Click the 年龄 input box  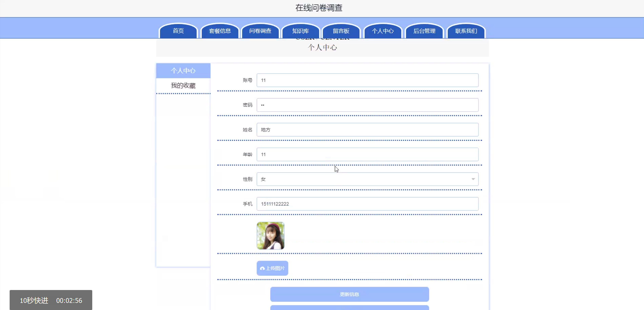[x=367, y=154]
